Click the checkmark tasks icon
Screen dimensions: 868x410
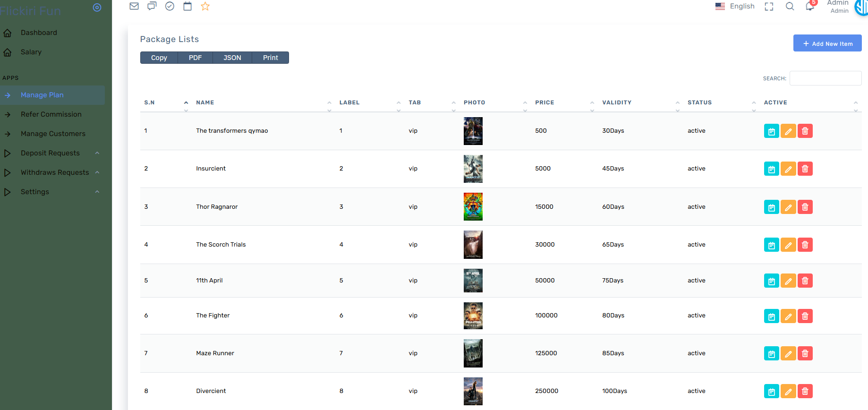[x=170, y=6]
